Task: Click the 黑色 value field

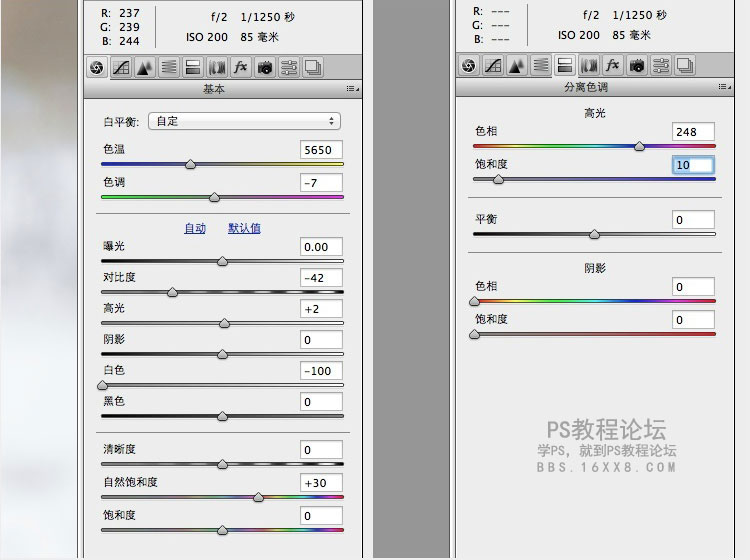Action: pos(321,402)
